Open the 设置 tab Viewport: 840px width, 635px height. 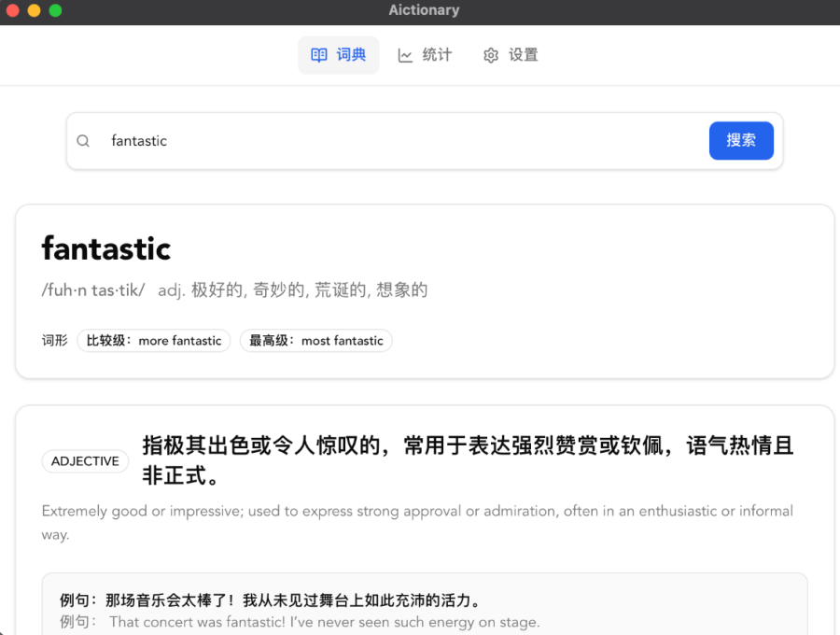511,55
